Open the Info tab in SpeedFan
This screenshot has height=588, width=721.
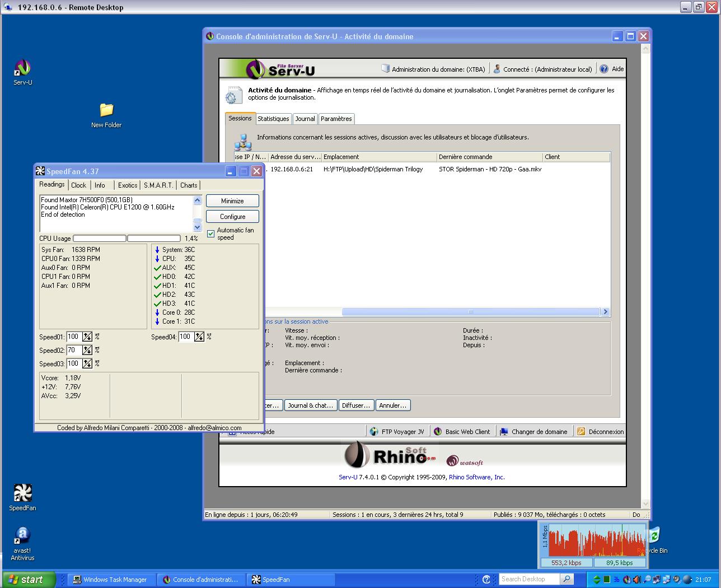click(100, 185)
